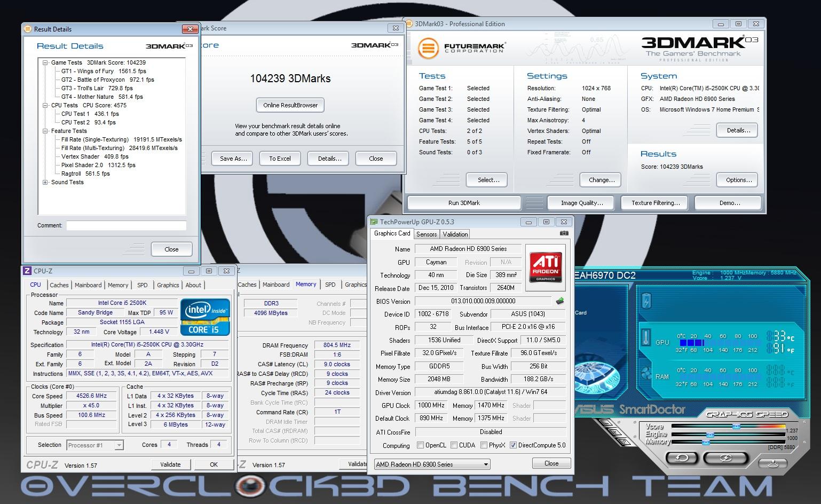
Task: Click the ATI Radeon logo in GPU-Z
Action: 546,267
